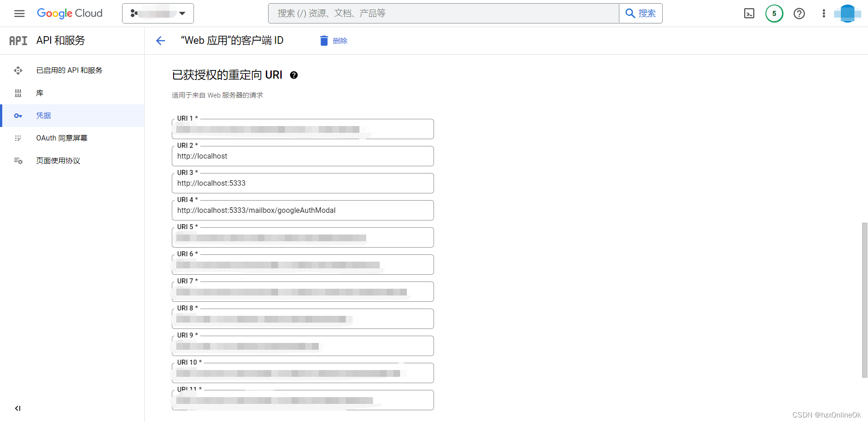The height and width of the screenshot is (422, 868).
Task: Open notifications badge showing 5
Action: pos(774,14)
